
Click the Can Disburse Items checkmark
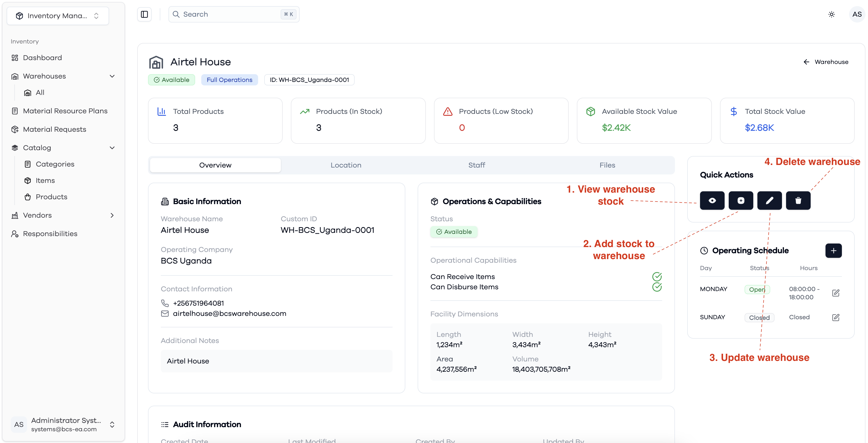[x=657, y=287]
